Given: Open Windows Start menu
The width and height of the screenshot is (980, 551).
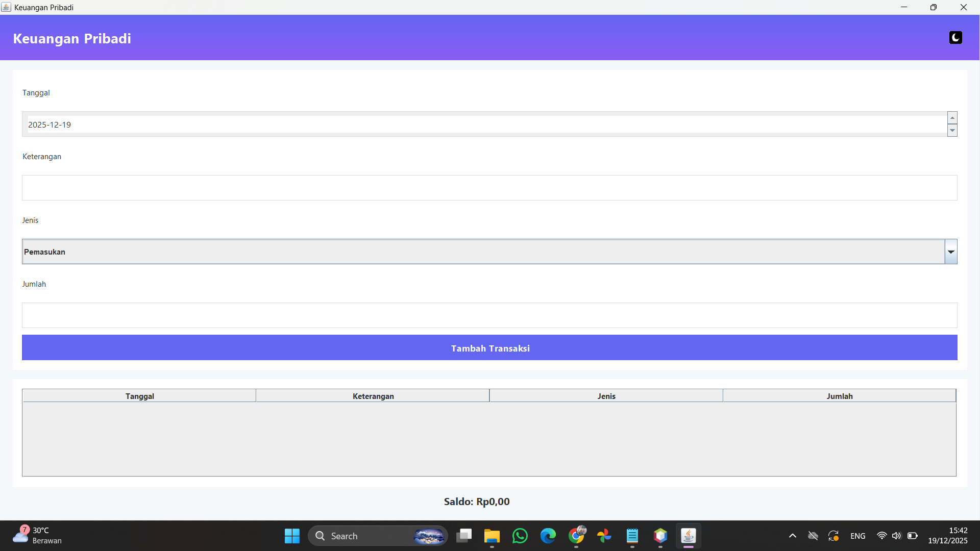Looking at the screenshot, I should pos(292,536).
